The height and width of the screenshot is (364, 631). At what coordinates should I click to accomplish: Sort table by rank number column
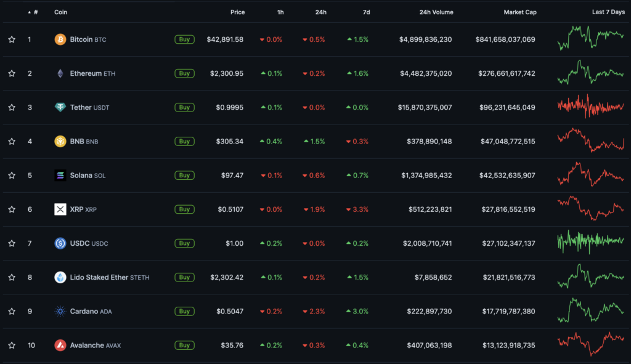click(35, 12)
